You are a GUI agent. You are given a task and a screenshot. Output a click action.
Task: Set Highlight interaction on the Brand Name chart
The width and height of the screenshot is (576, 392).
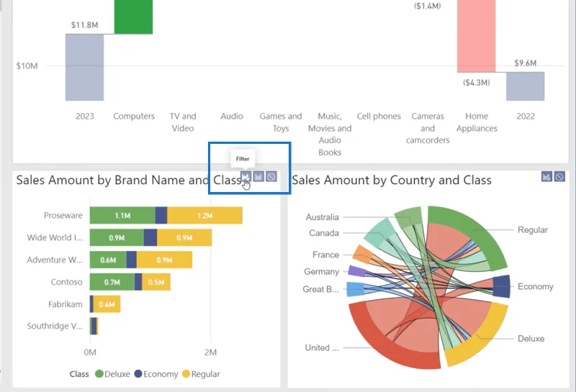258,176
